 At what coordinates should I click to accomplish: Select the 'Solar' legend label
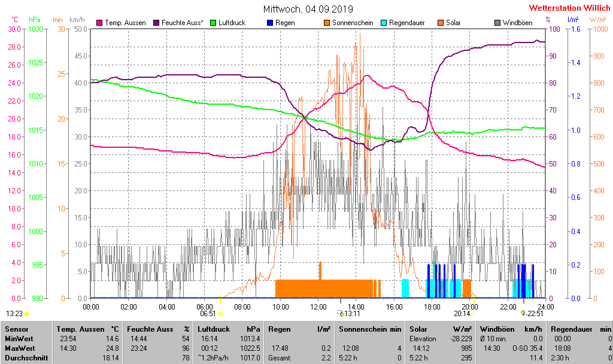point(453,23)
